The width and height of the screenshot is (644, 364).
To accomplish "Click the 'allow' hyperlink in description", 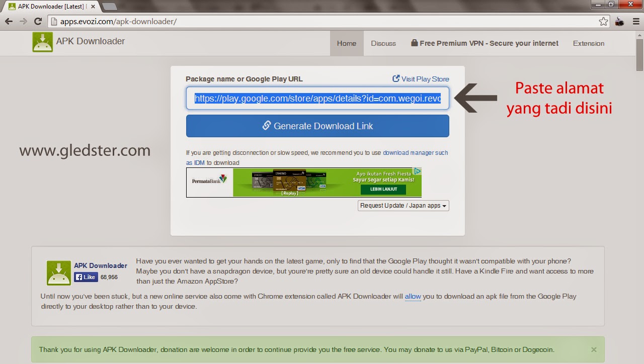I will pos(413,296).
